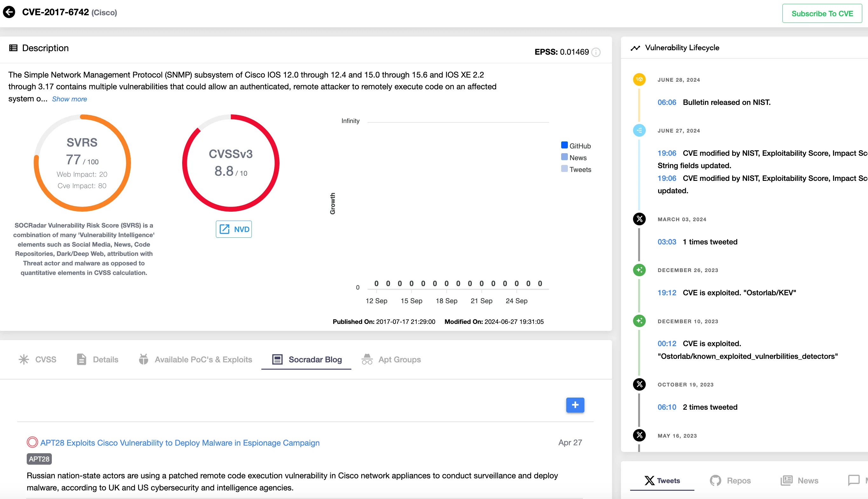Switch to the News tab in bottom panel
The image size is (868, 499).
click(x=799, y=481)
